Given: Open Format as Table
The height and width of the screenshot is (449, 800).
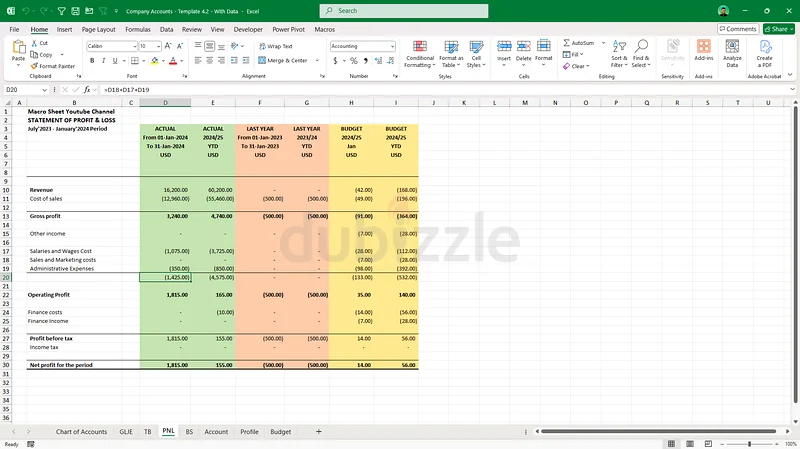Looking at the screenshot, I should [x=451, y=54].
